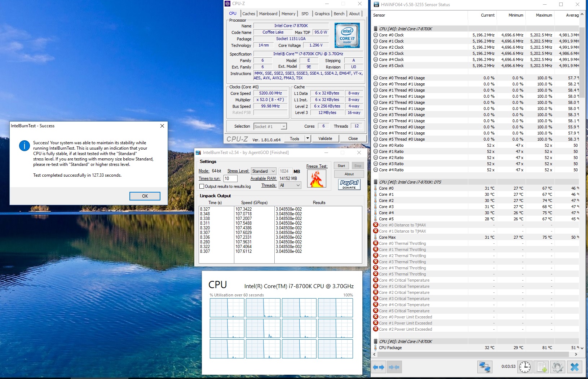Switch to the Graphics tab in CPU-Z
588x379 pixels.
pyautogui.click(x=322, y=14)
